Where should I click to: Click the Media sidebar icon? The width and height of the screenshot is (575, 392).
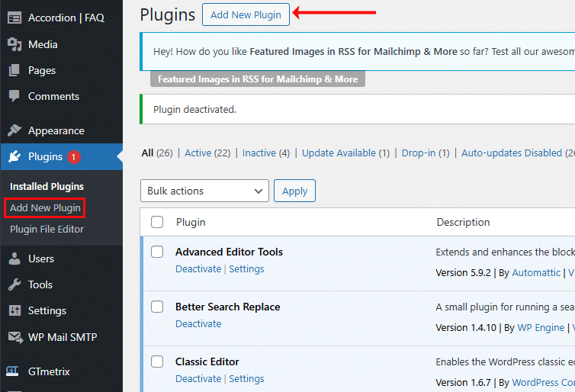14,44
